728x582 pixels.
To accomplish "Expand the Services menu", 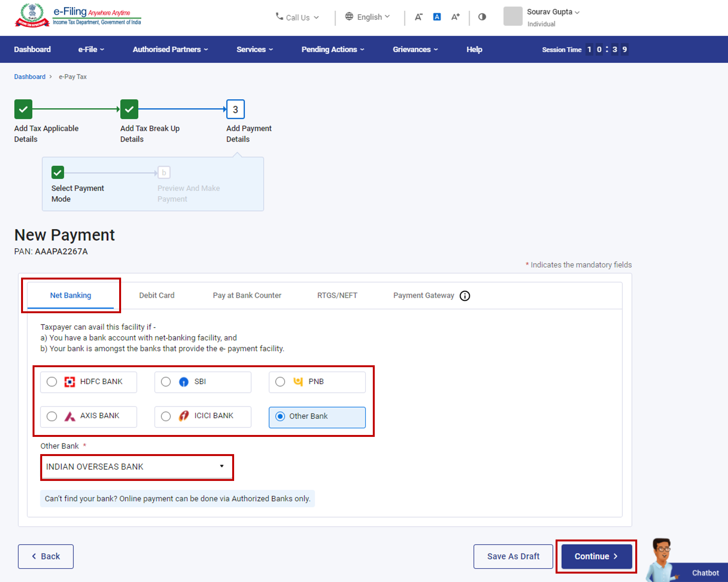I will [254, 49].
